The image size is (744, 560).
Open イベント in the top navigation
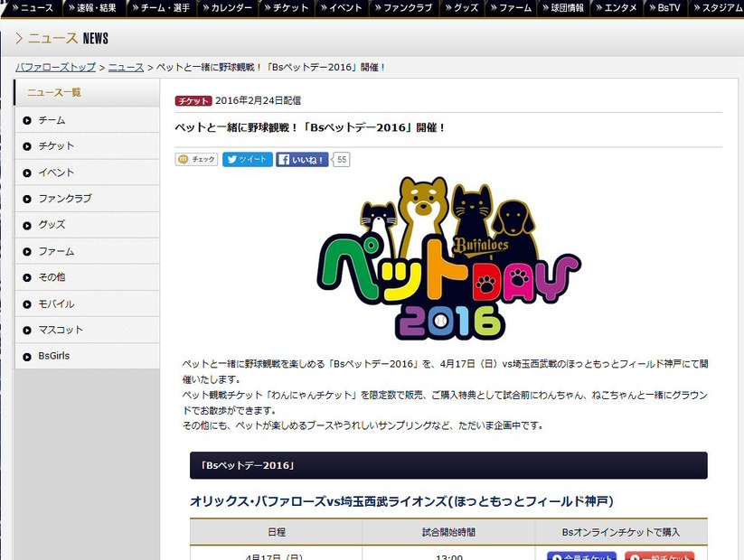point(341,7)
